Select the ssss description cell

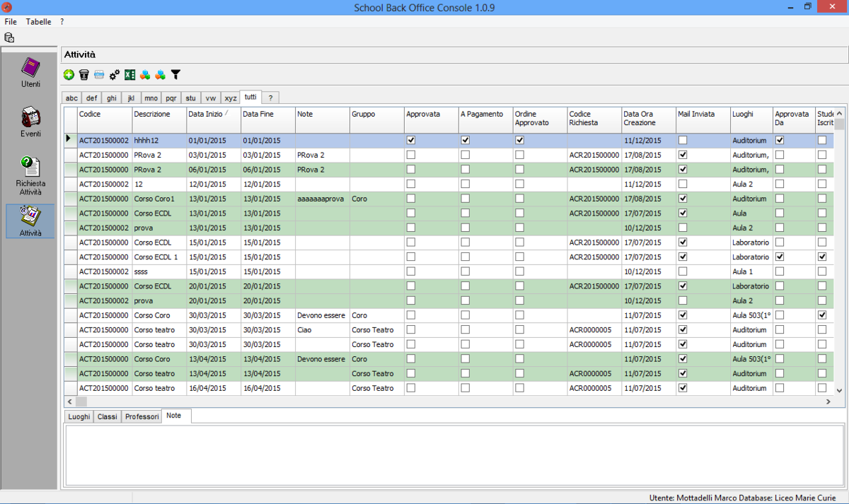159,271
